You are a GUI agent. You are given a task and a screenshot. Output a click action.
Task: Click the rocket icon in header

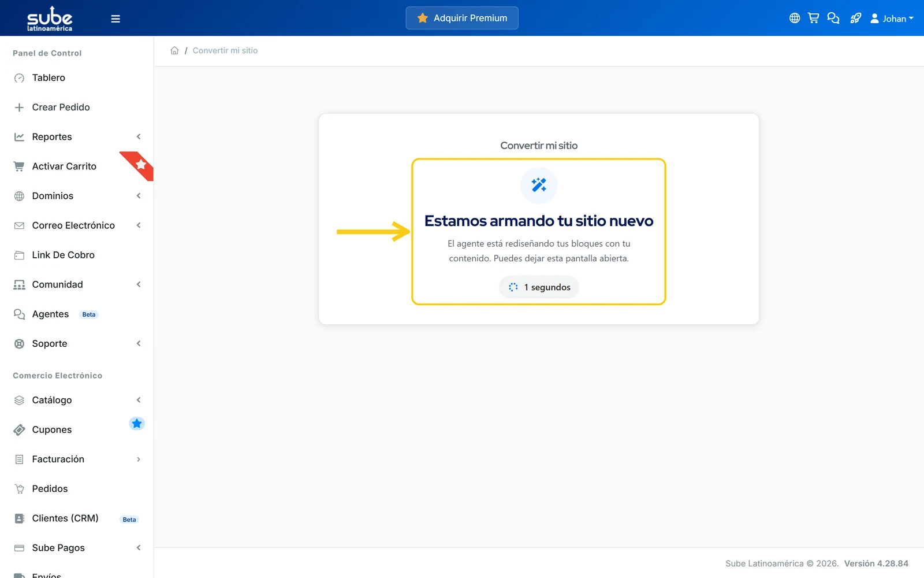(x=855, y=18)
